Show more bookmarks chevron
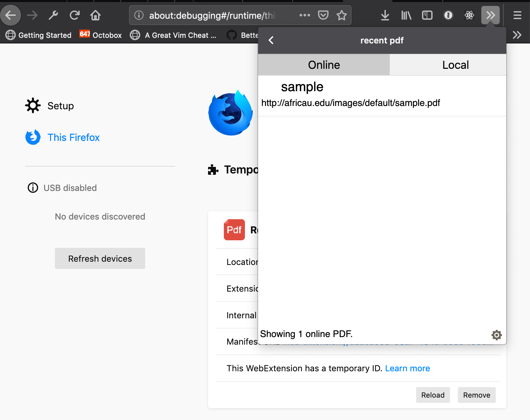 coord(517,35)
